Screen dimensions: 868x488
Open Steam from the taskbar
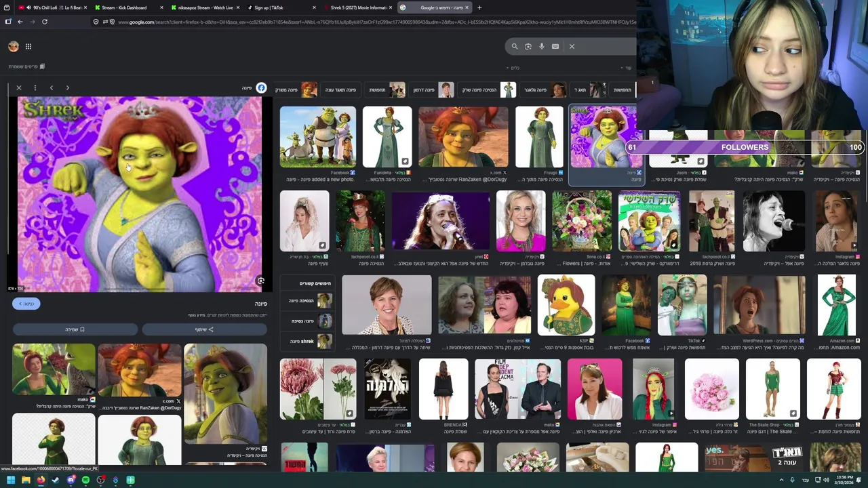(56, 480)
